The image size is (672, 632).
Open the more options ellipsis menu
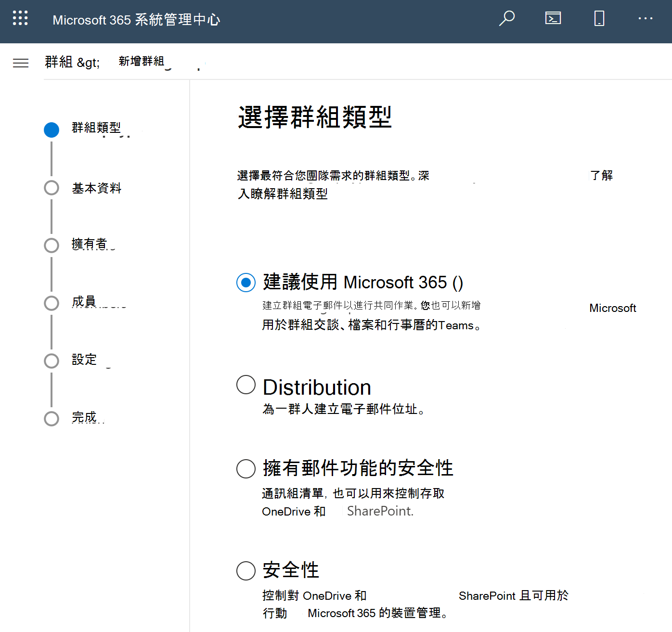(646, 18)
